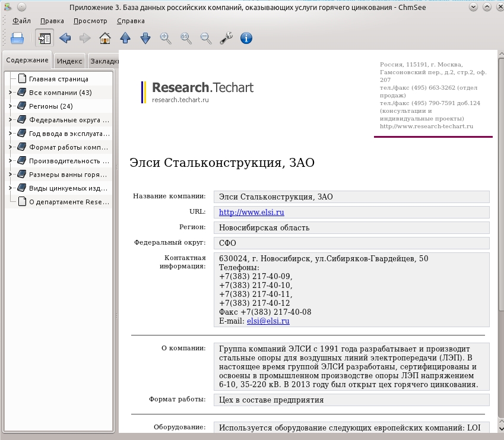Expand the Производительность node
Image resolution: width=504 pixels, height=440 pixels.
tap(10, 161)
